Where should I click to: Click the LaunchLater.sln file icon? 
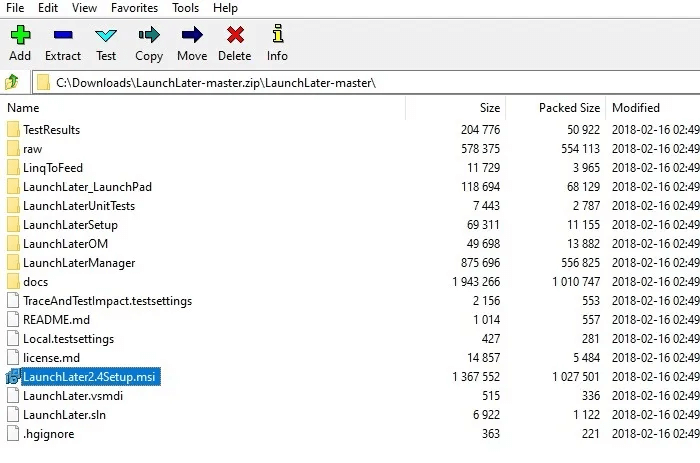[13, 415]
